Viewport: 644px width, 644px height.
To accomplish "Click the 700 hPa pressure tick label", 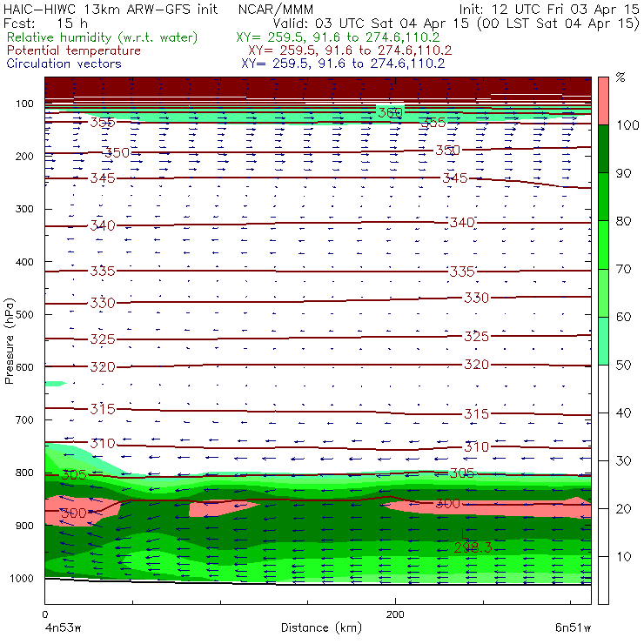I will [24, 420].
